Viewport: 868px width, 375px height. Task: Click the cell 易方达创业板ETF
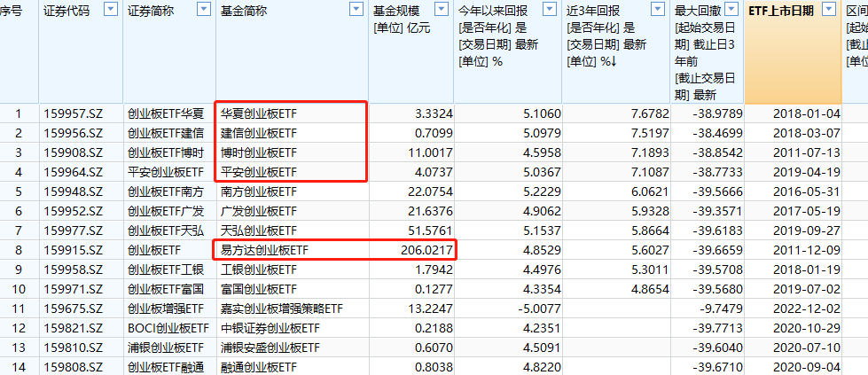(293, 250)
